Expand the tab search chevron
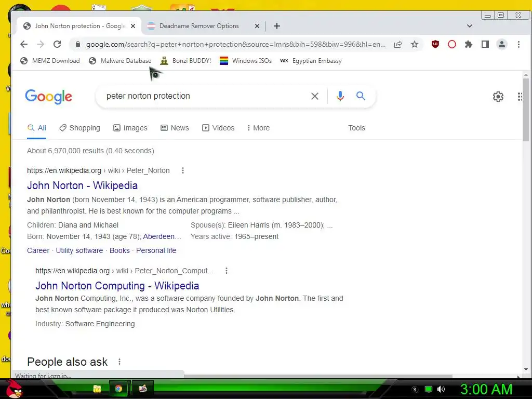The height and width of the screenshot is (399, 532). pos(470,26)
